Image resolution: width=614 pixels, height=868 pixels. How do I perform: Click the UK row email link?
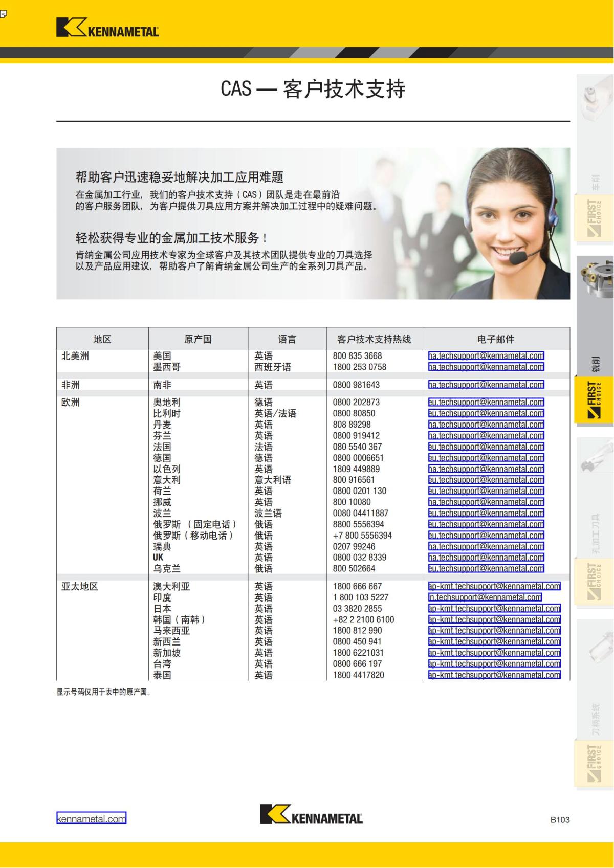(x=486, y=558)
